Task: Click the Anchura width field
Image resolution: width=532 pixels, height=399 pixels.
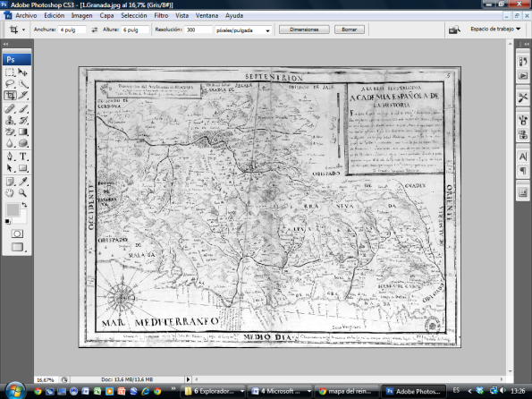Action: [x=72, y=30]
